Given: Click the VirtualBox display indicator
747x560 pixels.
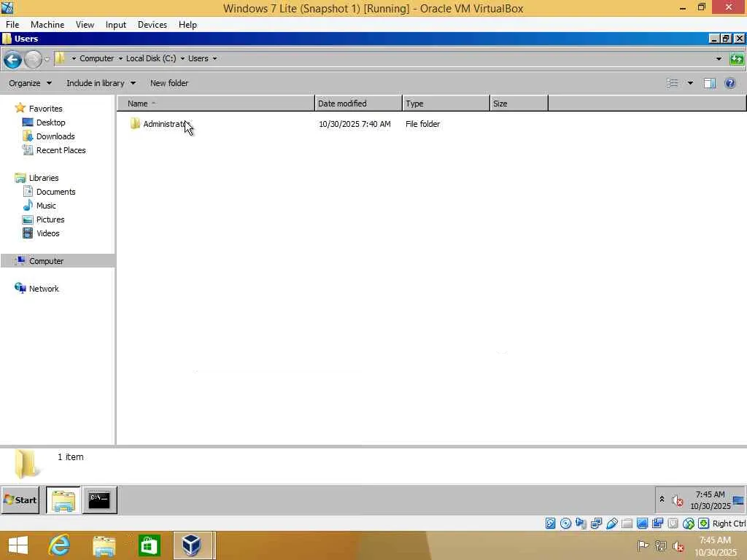Looking at the screenshot, I should tap(642, 524).
